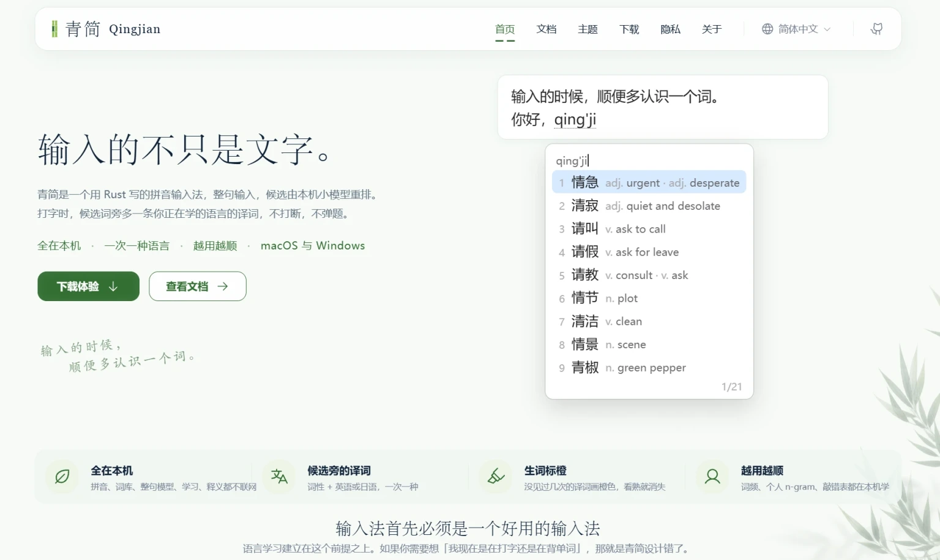The image size is (940, 560).
Task: Click the leaf icon beside 全在本机
Action: (62, 476)
